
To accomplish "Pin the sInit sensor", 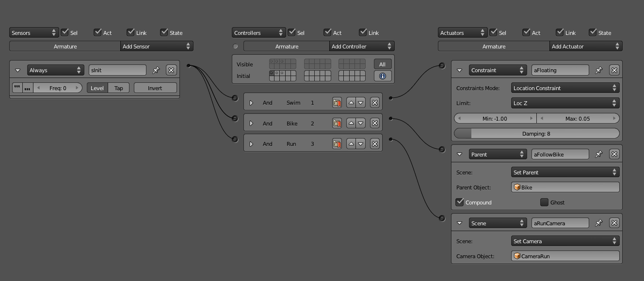I will [x=156, y=70].
